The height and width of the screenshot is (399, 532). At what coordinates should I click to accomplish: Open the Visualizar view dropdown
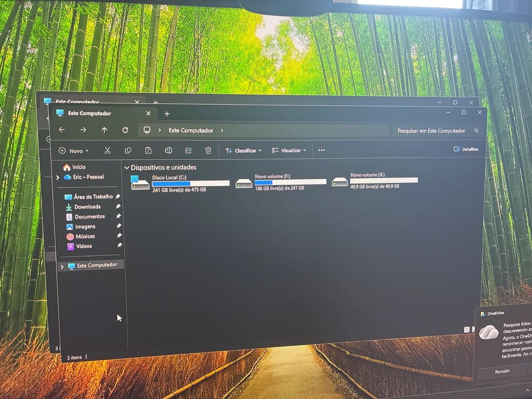289,150
